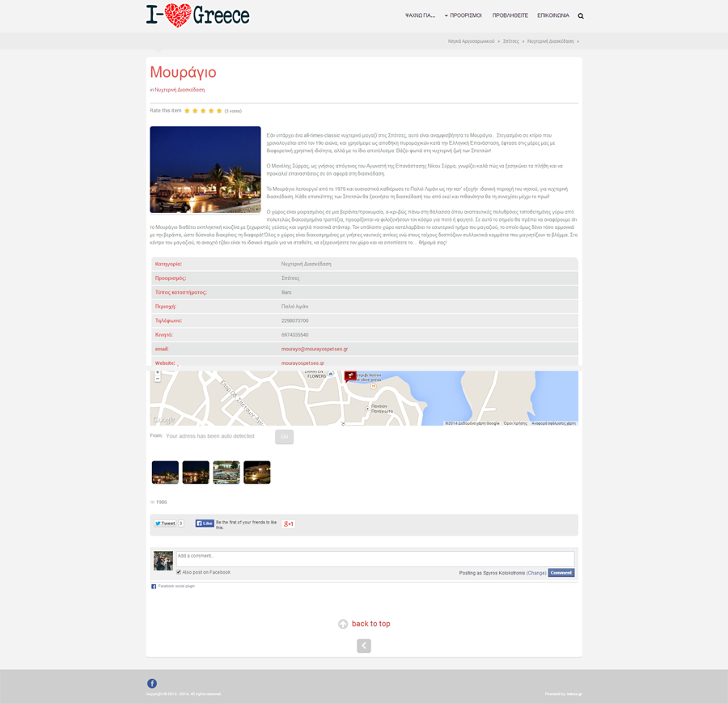This screenshot has height=704, width=728.
Task: Report a map error via the map link
Action: [553, 423]
